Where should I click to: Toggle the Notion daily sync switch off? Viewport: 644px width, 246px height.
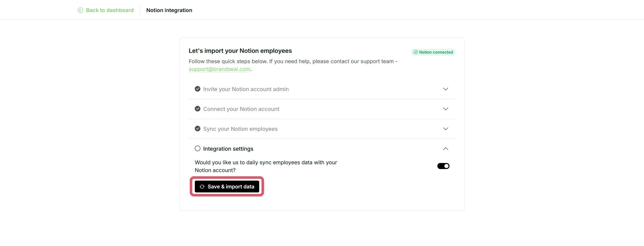point(443,166)
